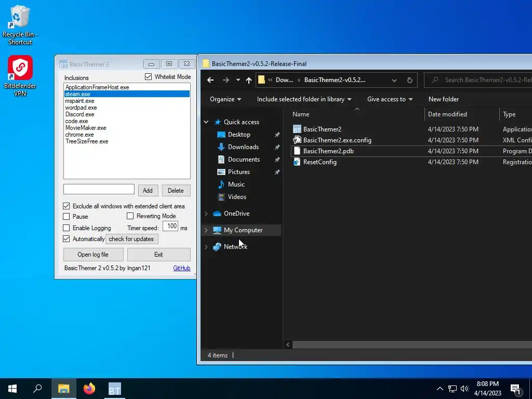Click the Search BasicThemer2 search box

tap(478, 80)
